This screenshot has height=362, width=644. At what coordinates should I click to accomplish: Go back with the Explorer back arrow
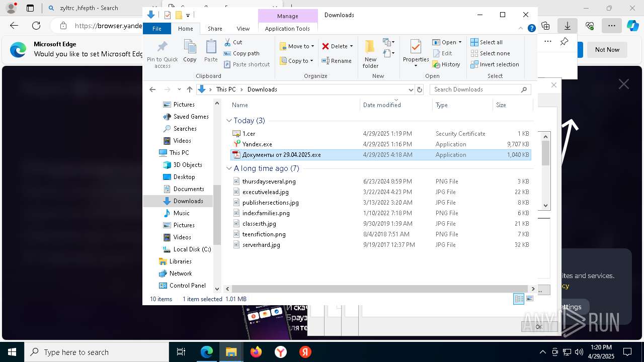pos(152,89)
